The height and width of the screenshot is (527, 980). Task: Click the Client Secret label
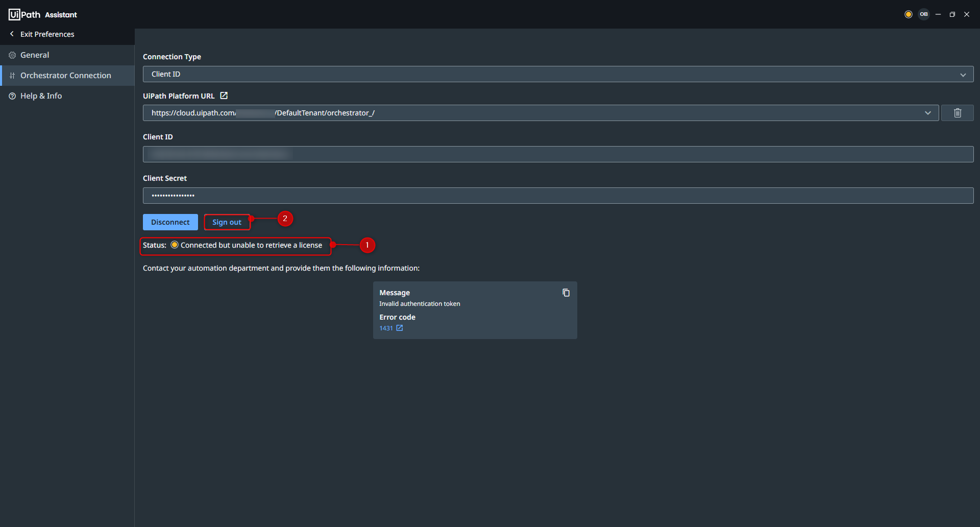click(x=165, y=178)
